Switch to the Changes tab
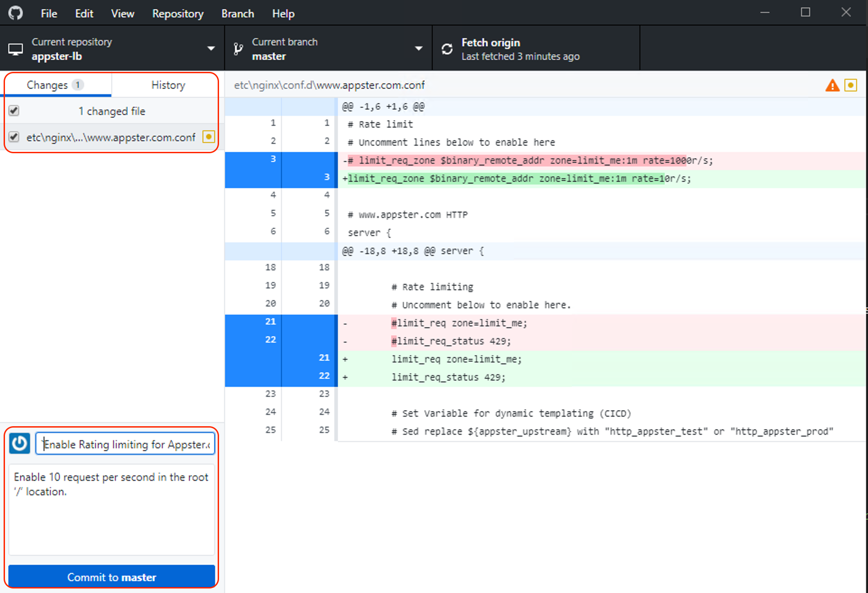 (x=56, y=85)
